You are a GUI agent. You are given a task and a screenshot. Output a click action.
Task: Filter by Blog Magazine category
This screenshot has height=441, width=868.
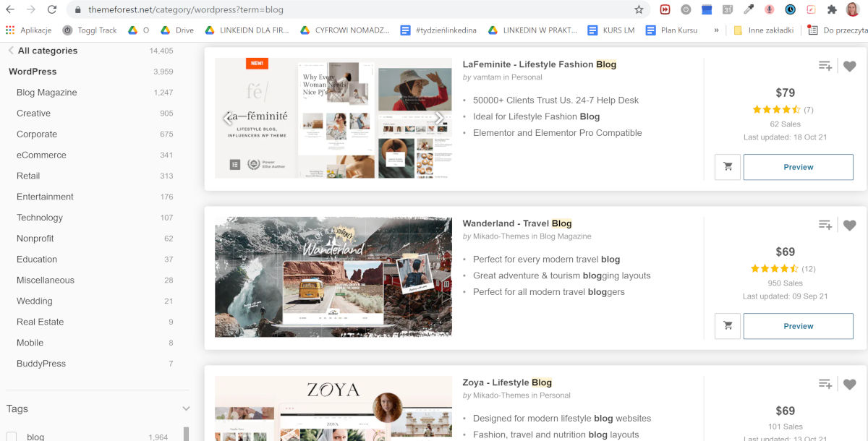click(46, 93)
